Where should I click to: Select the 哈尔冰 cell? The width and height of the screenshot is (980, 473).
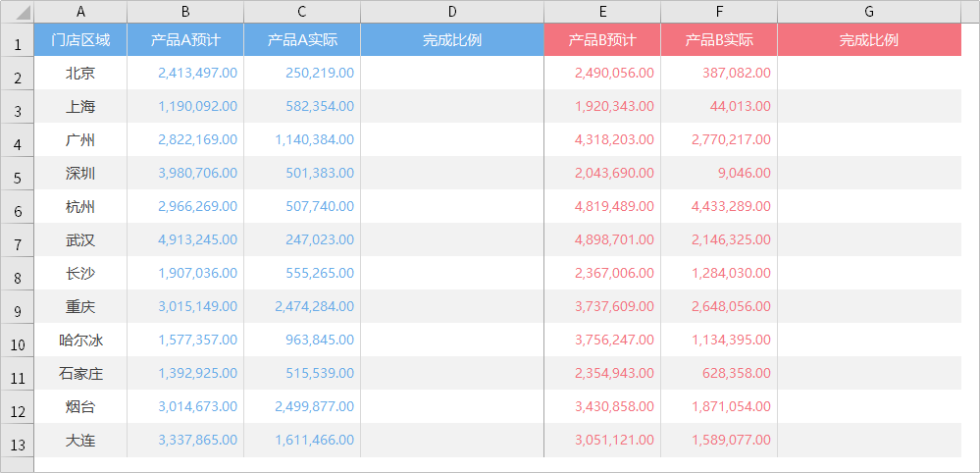pos(80,341)
